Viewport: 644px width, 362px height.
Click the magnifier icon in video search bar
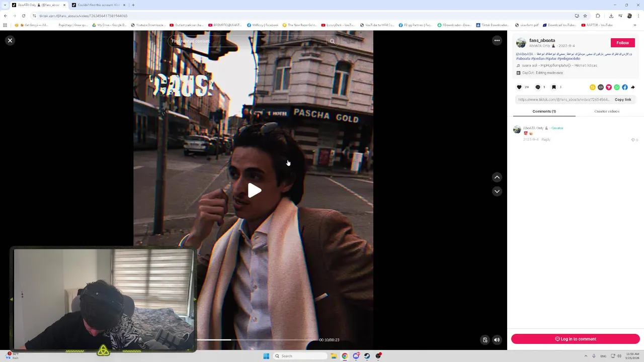[x=332, y=41]
